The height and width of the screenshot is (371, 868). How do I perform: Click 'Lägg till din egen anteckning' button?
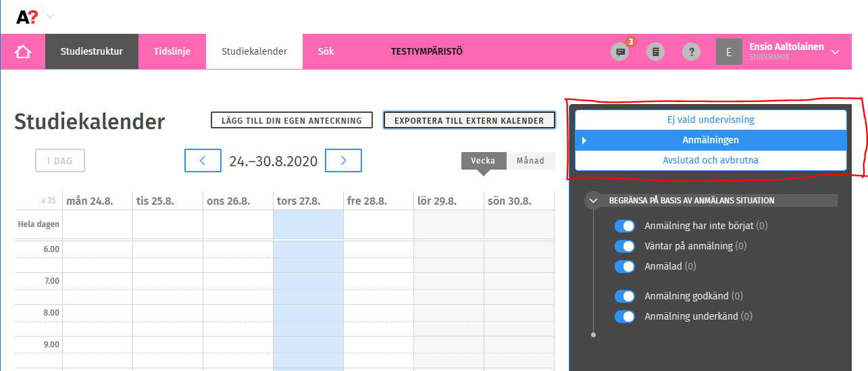(291, 121)
